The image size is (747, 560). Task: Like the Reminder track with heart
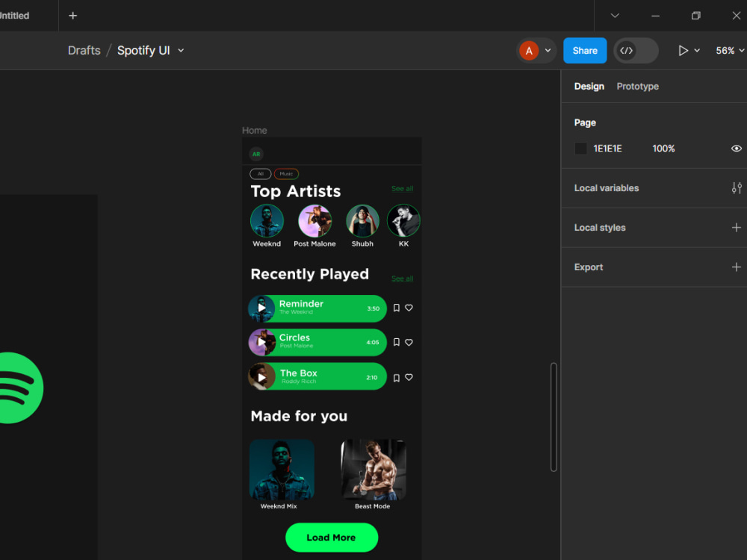409,308
